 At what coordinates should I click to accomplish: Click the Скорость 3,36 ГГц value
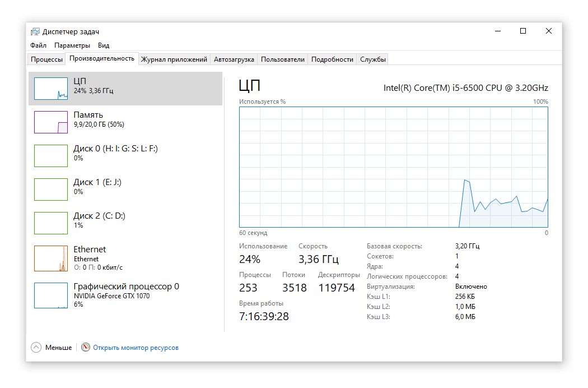point(319,259)
